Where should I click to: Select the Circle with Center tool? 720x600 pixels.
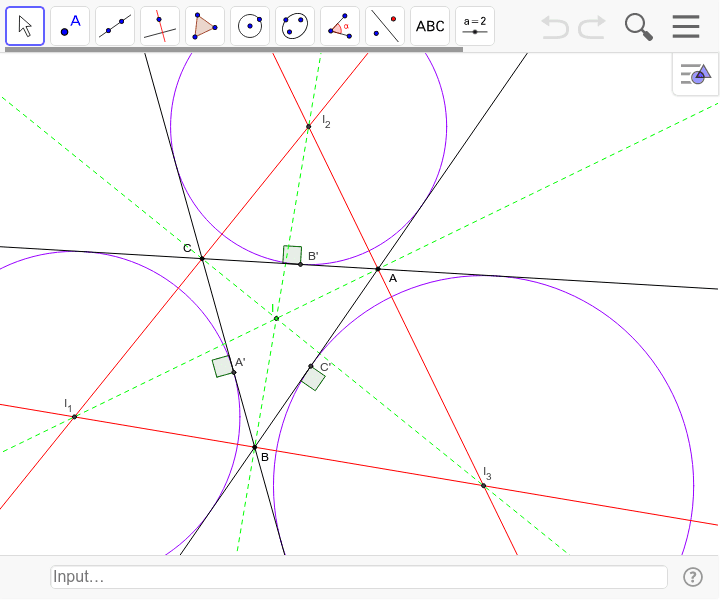tap(250, 26)
